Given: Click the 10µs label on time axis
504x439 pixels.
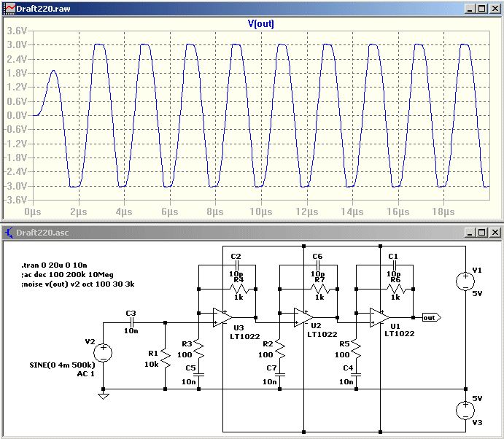Looking at the screenshot, I should [x=260, y=211].
